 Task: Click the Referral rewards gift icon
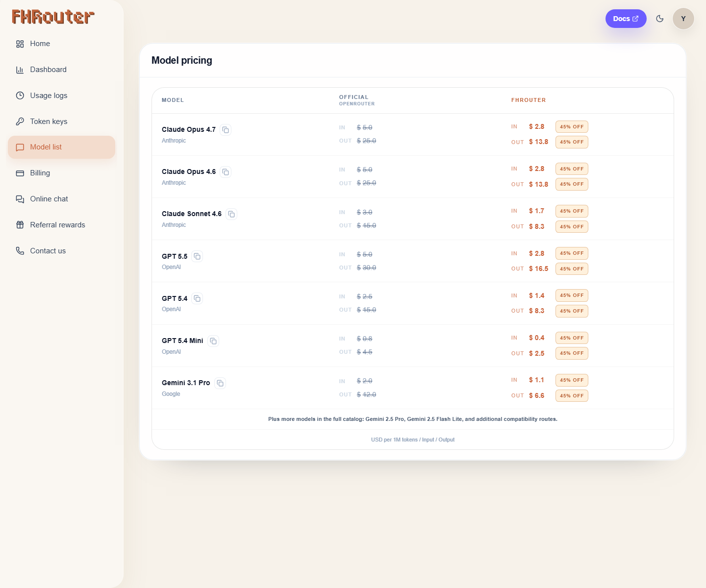click(x=20, y=225)
